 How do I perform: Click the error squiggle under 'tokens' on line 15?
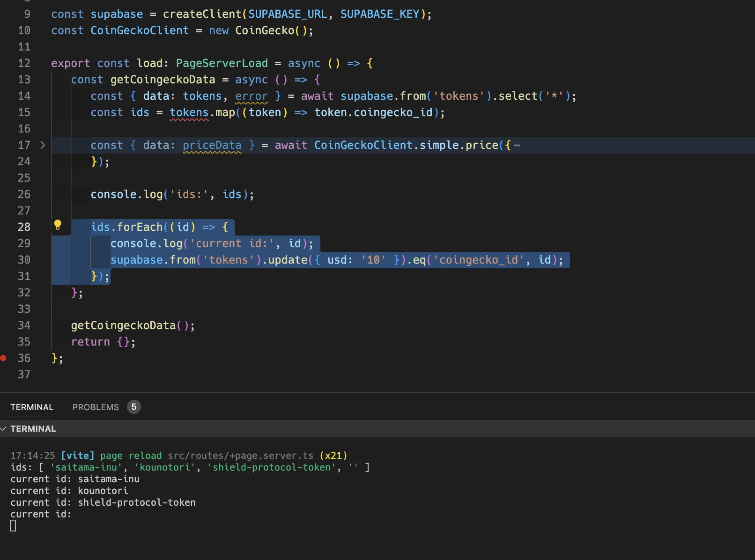point(189,118)
